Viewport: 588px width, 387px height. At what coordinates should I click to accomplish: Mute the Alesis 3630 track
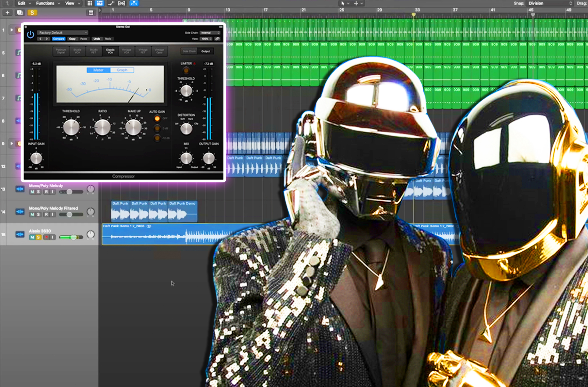tap(32, 237)
